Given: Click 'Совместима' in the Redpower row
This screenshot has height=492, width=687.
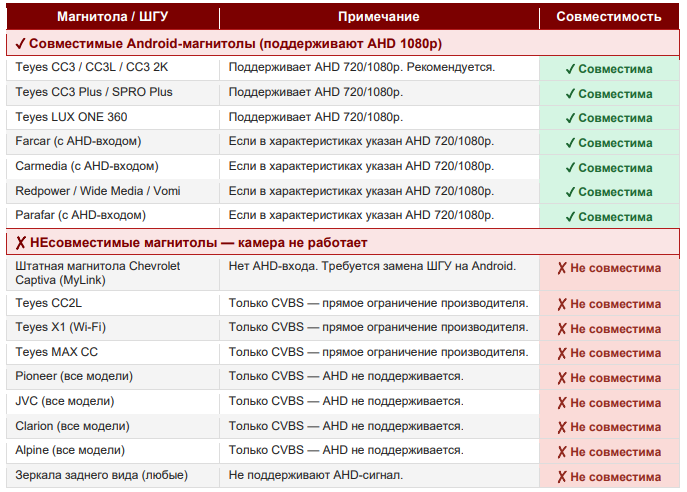Looking at the screenshot, I should 609,192.
